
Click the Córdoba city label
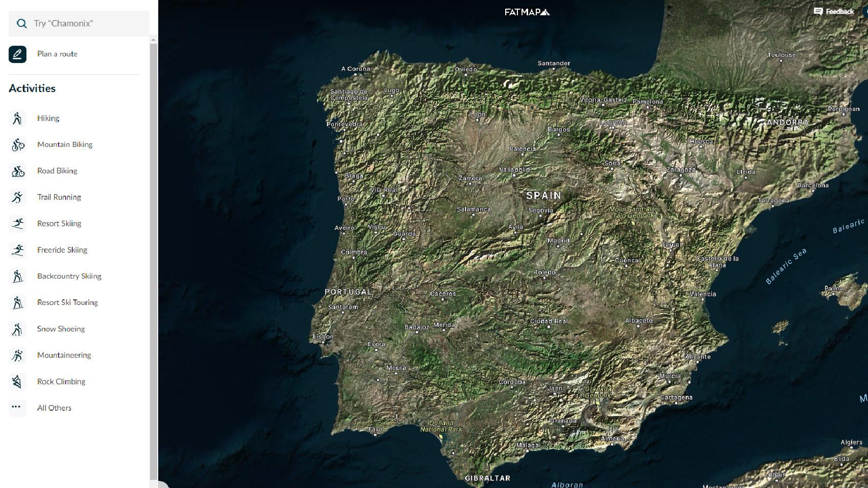click(512, 382)
